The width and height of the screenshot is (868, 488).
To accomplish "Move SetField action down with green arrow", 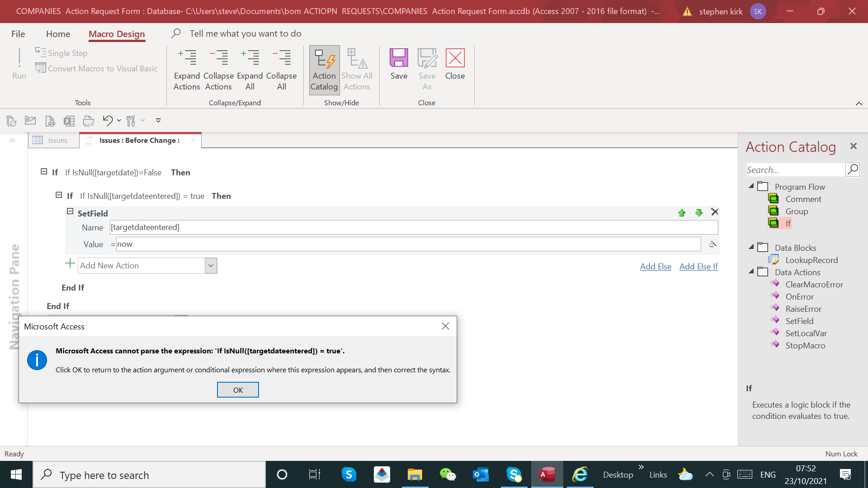I will (x=699, y=213).
